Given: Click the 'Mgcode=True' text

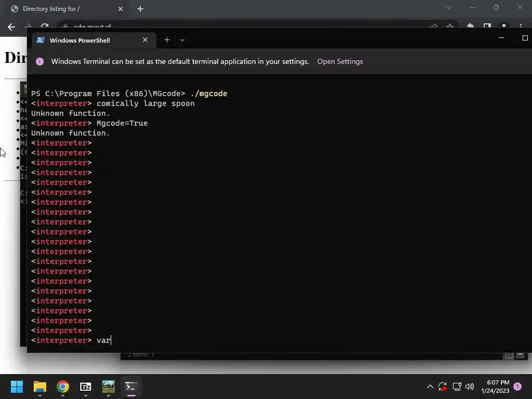Looking at the screenshot, I should click(122, 123).
